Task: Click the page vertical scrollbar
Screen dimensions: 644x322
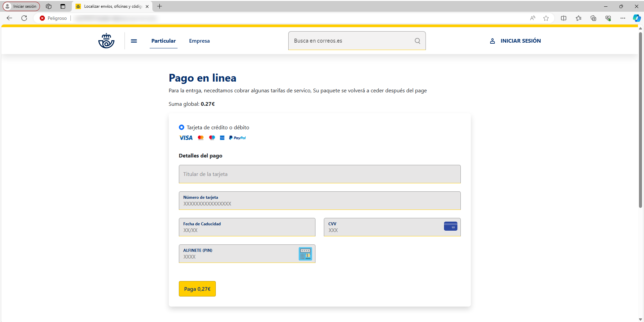Action: point(640,121)
